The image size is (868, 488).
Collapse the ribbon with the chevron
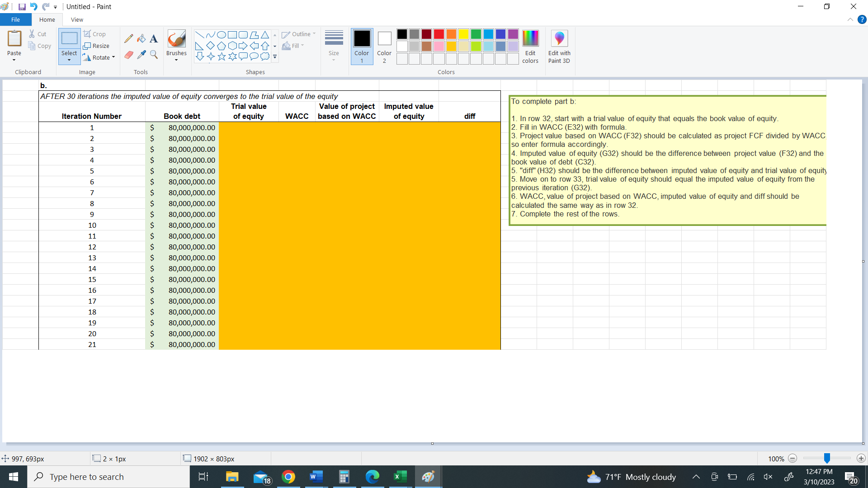point(850,19)
